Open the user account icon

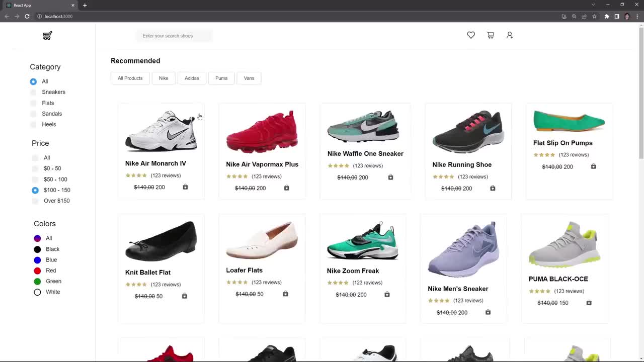pos(510,35)
